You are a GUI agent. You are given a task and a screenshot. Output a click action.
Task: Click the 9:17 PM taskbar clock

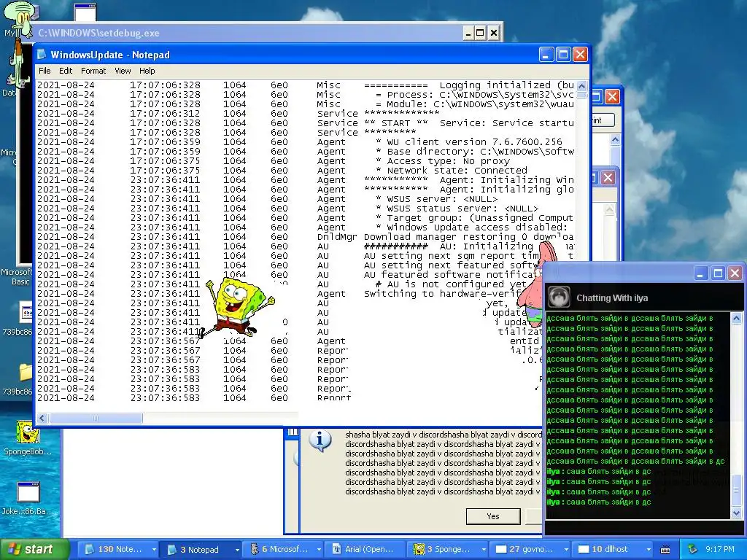[719, 549]
